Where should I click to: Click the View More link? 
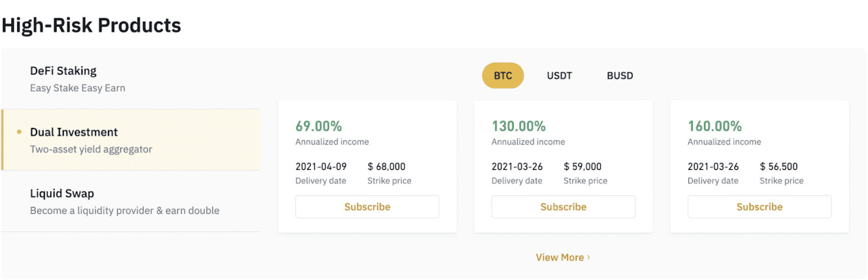pos(560,257)
